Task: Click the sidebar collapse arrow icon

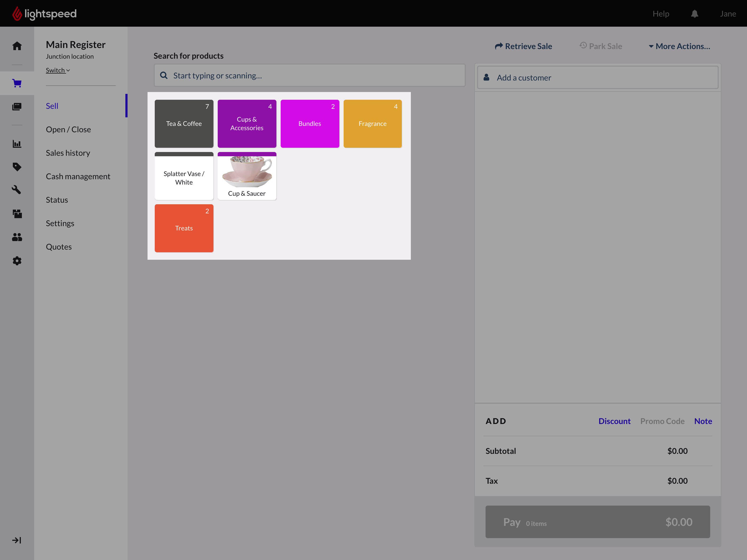Action: pyautogui.click(x=17, y=541)
